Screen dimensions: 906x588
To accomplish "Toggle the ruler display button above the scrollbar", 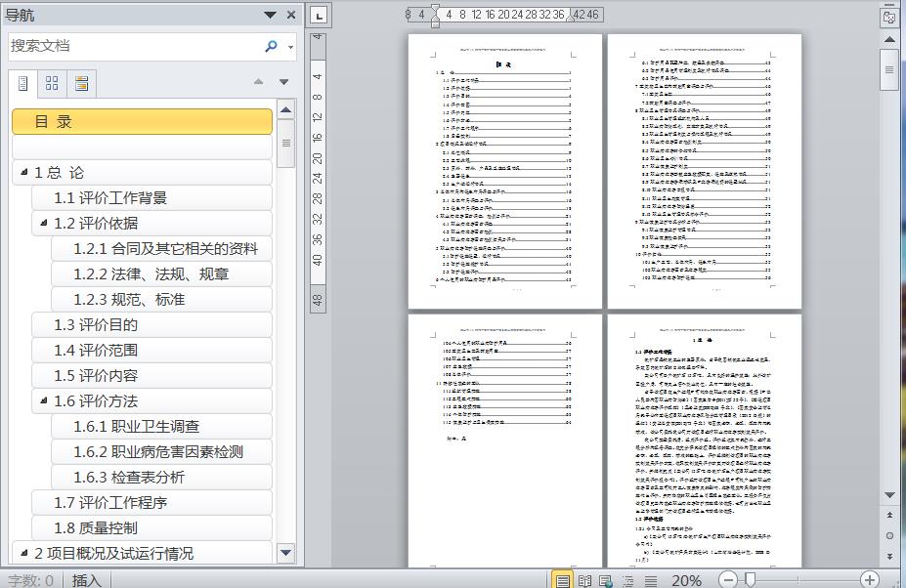I will (x=888, y=18).
